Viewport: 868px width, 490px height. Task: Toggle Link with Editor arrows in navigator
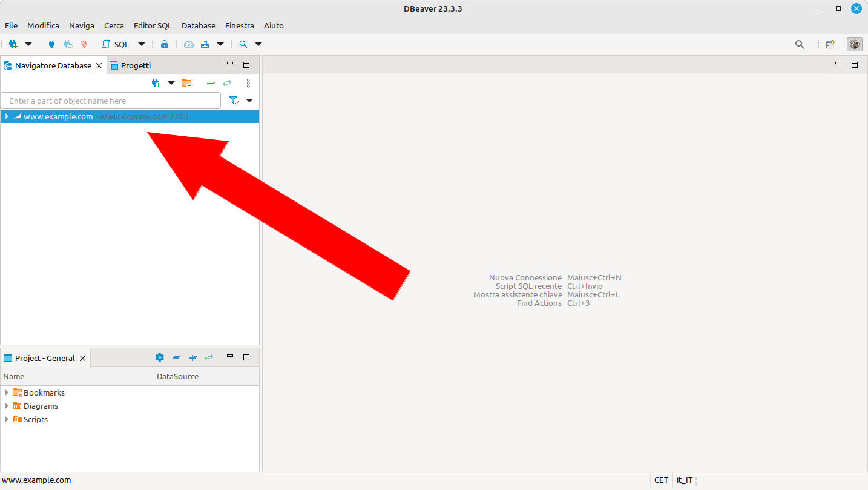point(227,83)
